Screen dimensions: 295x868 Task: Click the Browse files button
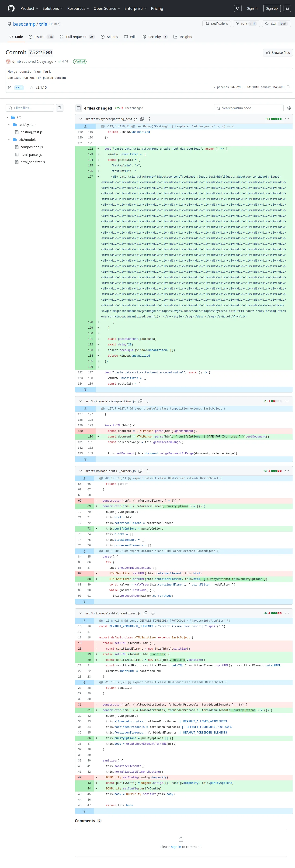click(278, 53)
